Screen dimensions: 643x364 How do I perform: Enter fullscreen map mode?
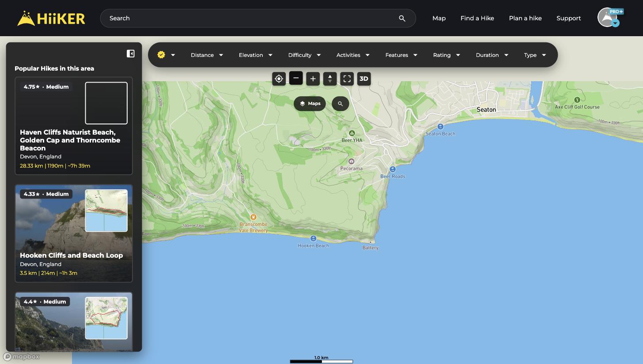[347, 79]
